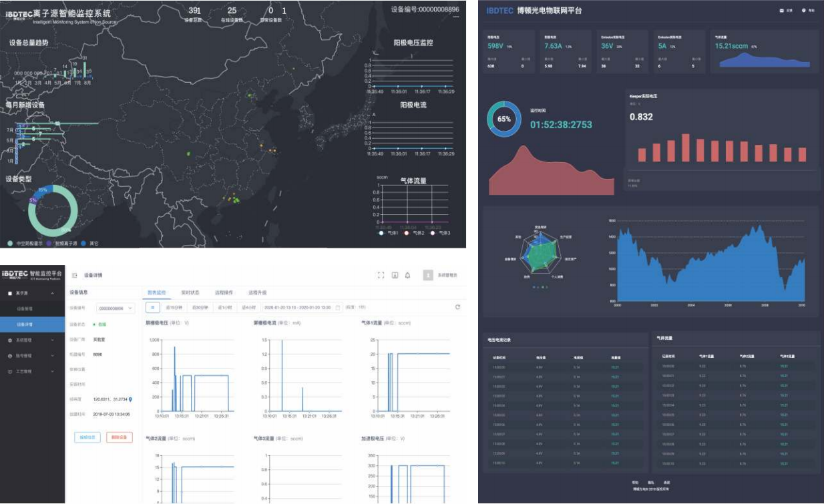Open the 远程升级 tab
Viewport: 824px width, 504px height.
pos(257,292)
